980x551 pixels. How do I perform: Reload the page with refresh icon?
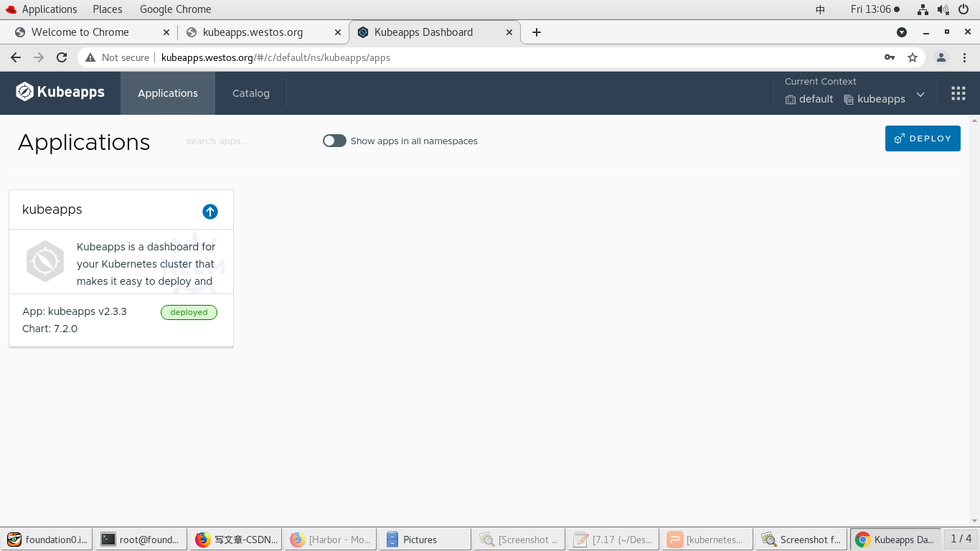click(x=62, y=57)
